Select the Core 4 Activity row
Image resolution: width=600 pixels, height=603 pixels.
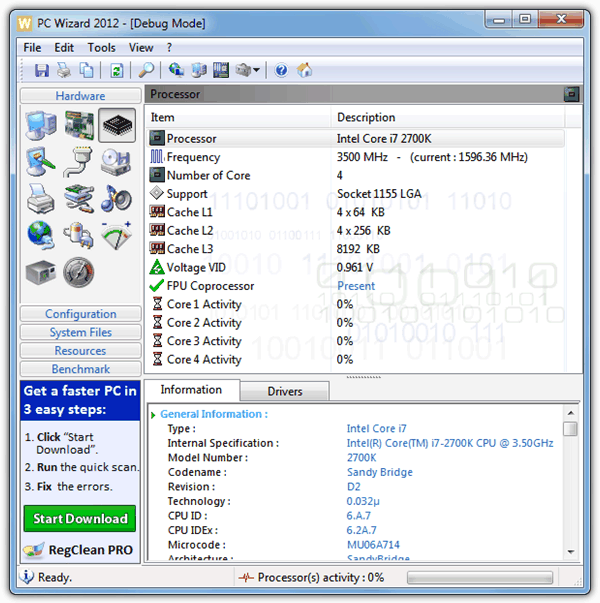click(355, 360)
